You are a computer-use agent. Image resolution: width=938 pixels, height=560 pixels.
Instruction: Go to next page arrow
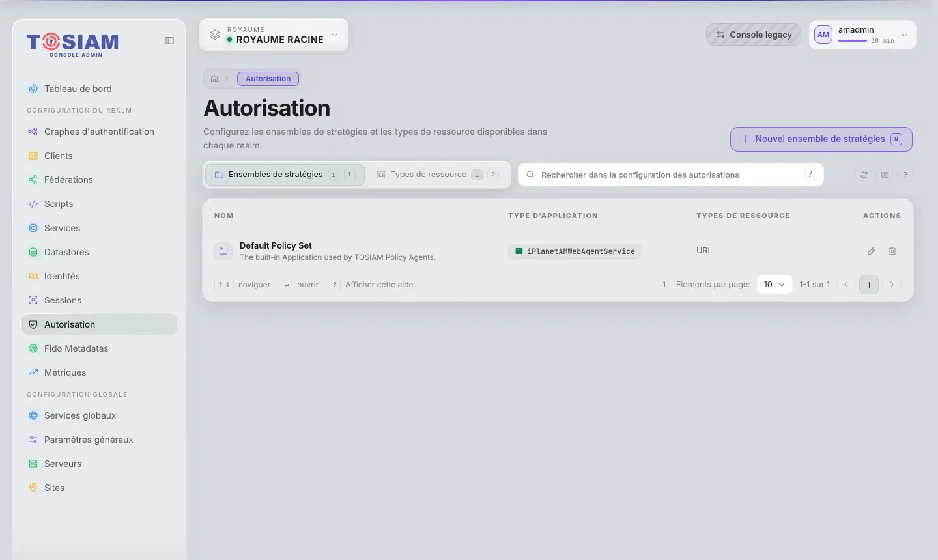point(892,285)
